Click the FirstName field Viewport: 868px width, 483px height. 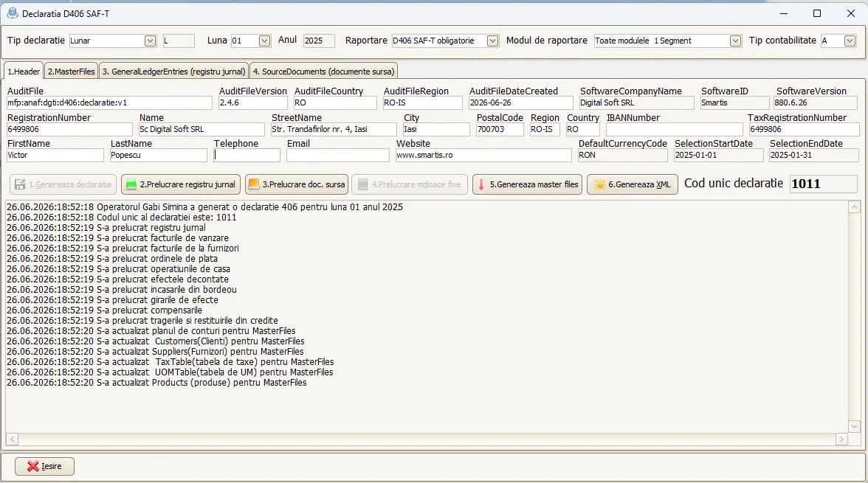click(55, 156)
